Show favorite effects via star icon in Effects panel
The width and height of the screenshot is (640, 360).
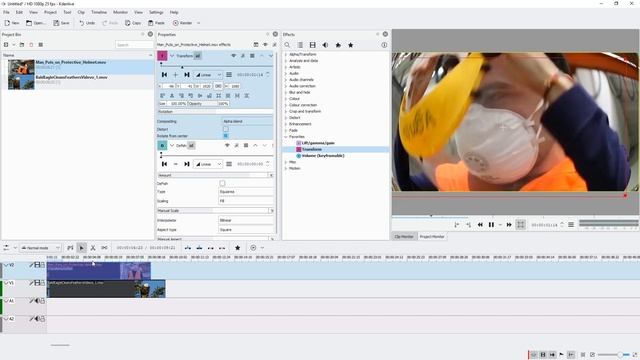(x=351, y=45)
